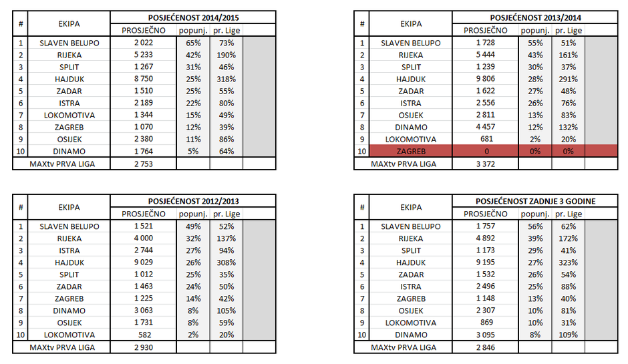Click Hajduk's 9 029 attendance cell
Image resolution: width=628 pixels, height=364 pixels.
(144, 262)
